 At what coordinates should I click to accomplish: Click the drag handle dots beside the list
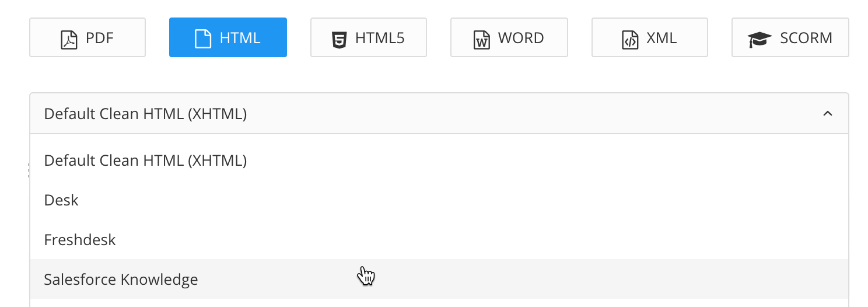click(29, 170)
